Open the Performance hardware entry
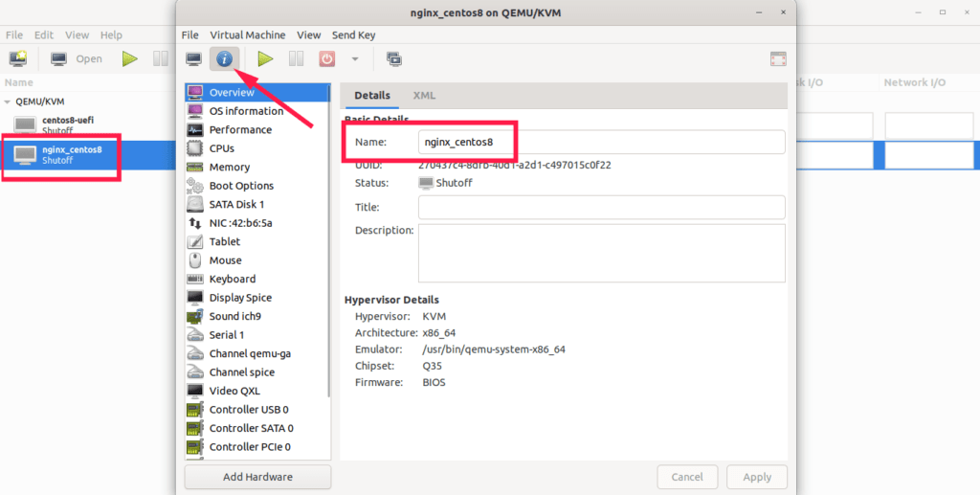 point(257,130)
